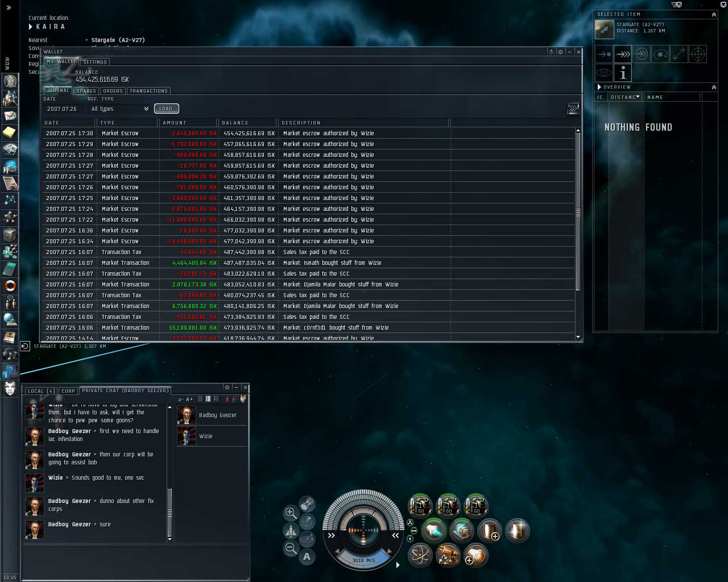Image resolution: width=728 pixels, height=582 pixels.
Task: Activate the second ammo weapon module
Action: pyautogui.click(x=448, y=505)
